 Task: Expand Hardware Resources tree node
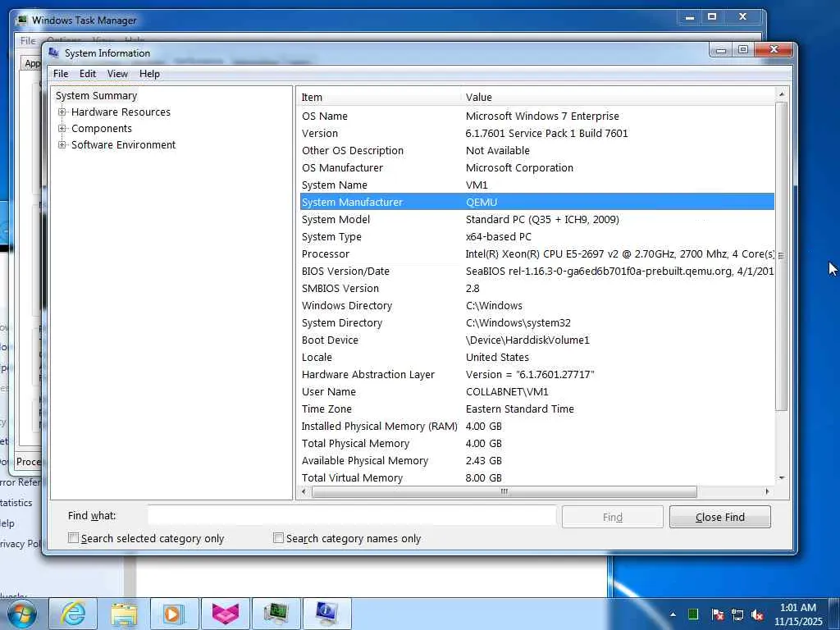[62, 112]
